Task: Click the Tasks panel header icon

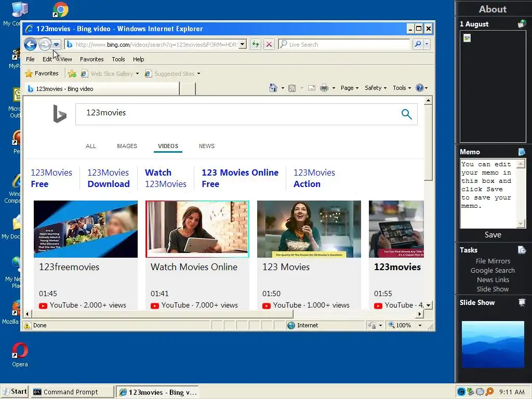Action: pyautogui.click(x=522, y=250)
